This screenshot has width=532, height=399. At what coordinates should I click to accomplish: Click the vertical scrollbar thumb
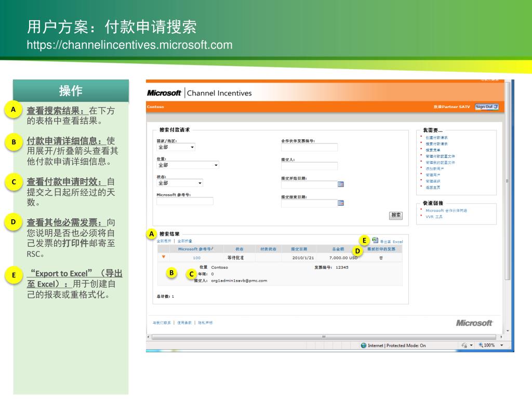[x=508, y=181]
